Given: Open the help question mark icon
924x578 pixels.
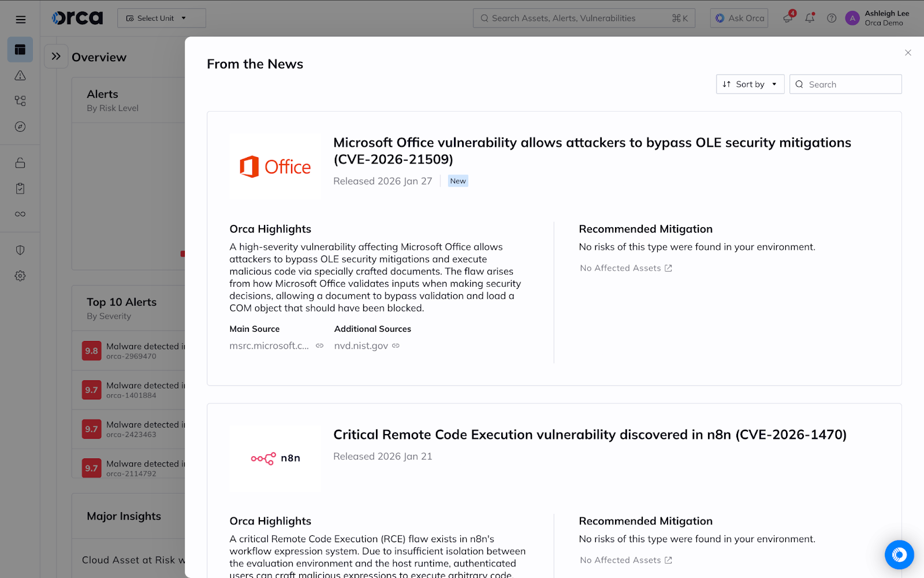Looking at the screenshot, I should (x=832, y=18).
